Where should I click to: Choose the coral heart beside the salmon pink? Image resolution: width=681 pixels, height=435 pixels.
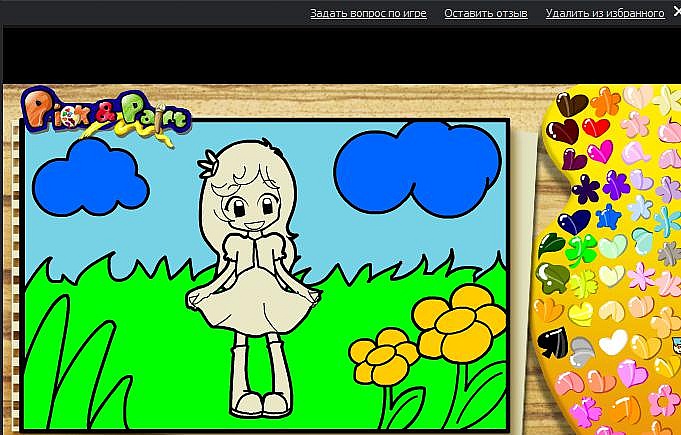[602, 381]
